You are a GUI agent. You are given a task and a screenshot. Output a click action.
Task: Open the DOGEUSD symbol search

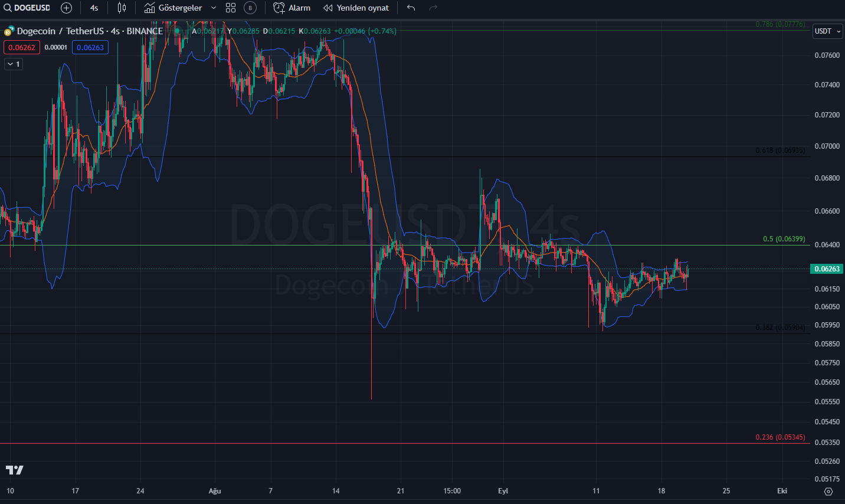27,8
